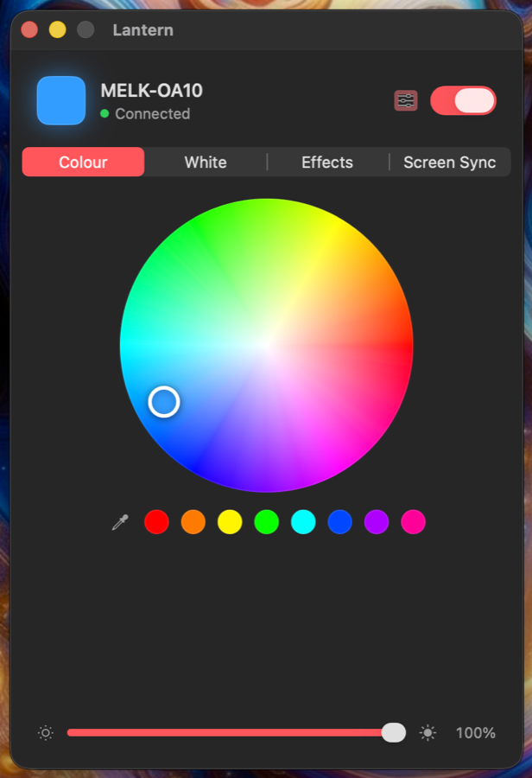Pick the orange preset colour swatch
Image resolution: width=532 pixels, height=778 pixels.
[193, 522]
